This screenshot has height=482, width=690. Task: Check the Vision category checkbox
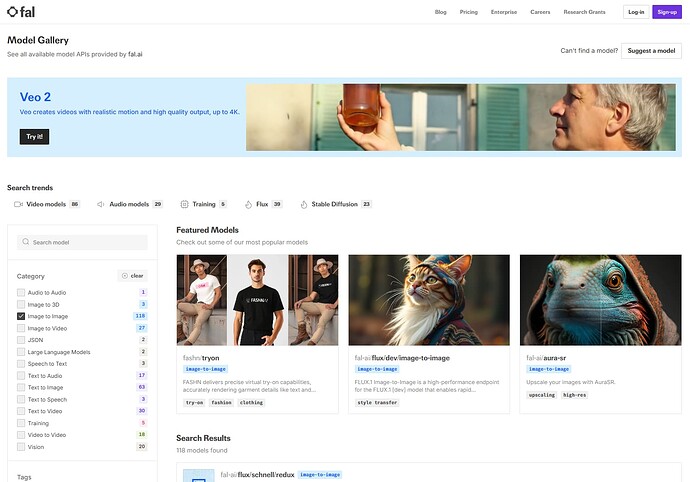[x=21, y=447]
